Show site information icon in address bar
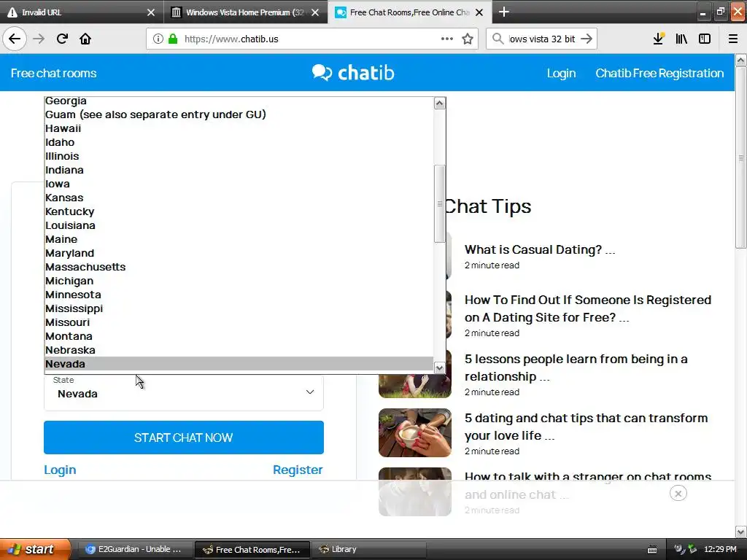Viewport: 747px width, 560px height. 158,39
